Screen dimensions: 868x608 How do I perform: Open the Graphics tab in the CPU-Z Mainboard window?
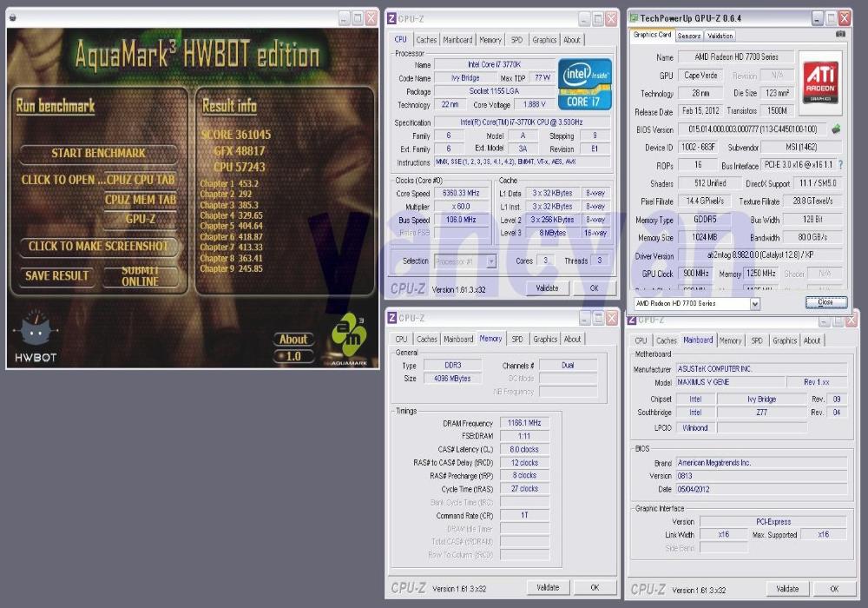pyautogui.click(x=785, y=340)
